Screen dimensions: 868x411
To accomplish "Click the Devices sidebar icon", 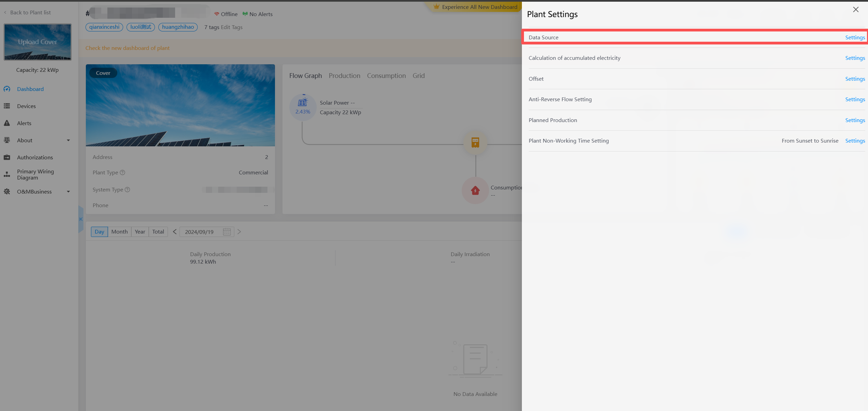I will click(x=7, y=106).
